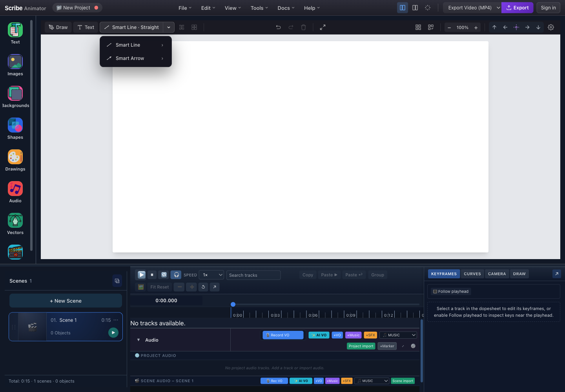
Task: Open the Shapes library
Action: click(x=15, y=129)
